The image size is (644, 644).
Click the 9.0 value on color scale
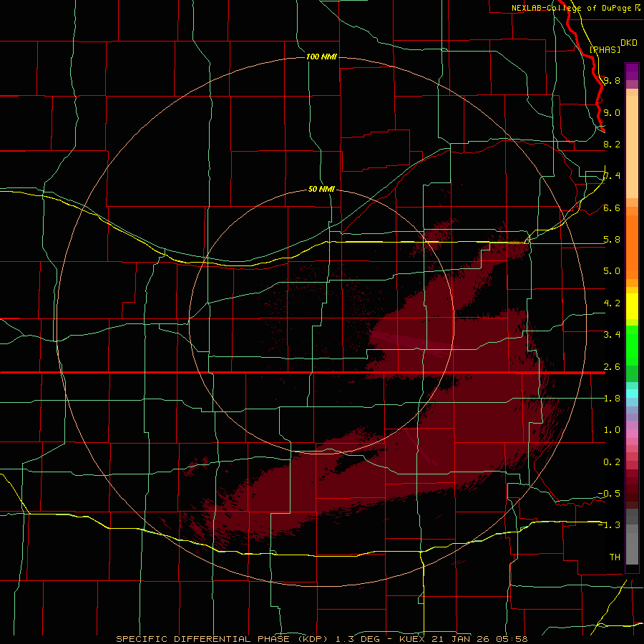click(x=612, y=112)
